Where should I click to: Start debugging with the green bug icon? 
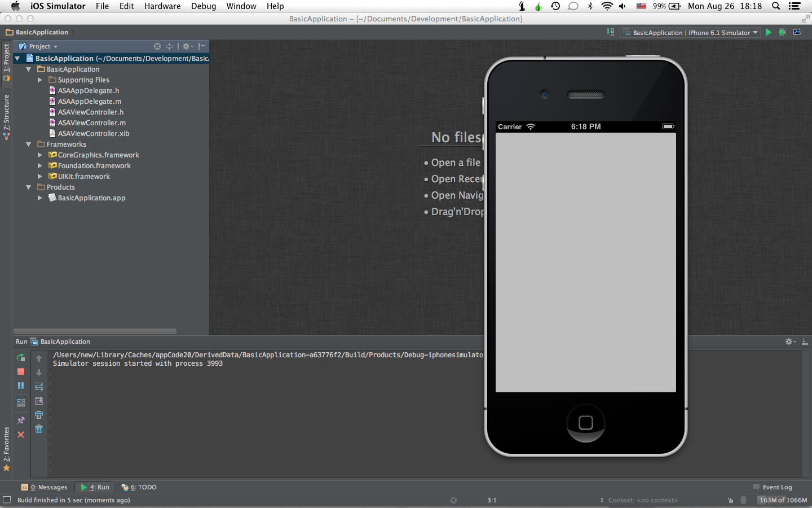tap(782, 32)
